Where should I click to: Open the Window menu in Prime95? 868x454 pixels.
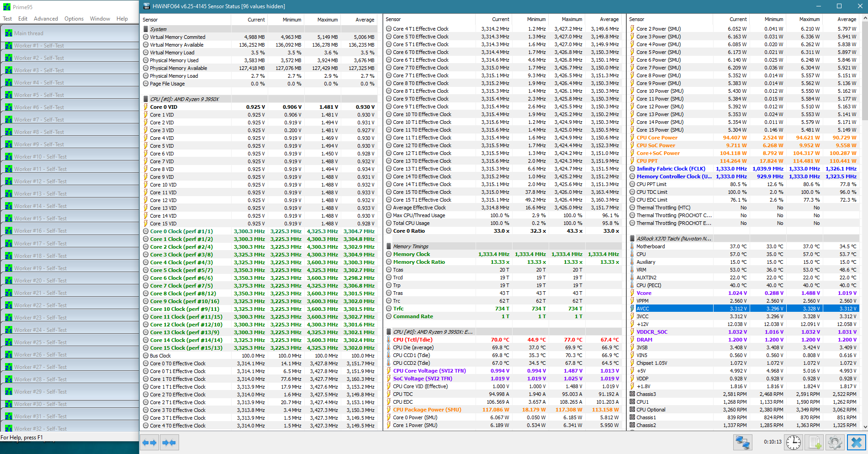(100, 19)
